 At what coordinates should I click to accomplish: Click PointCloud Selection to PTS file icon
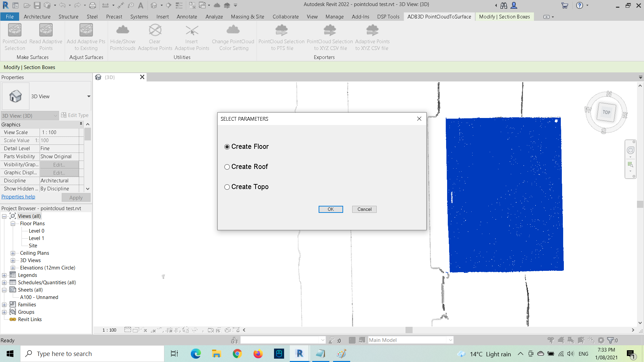tap(281, 31)
